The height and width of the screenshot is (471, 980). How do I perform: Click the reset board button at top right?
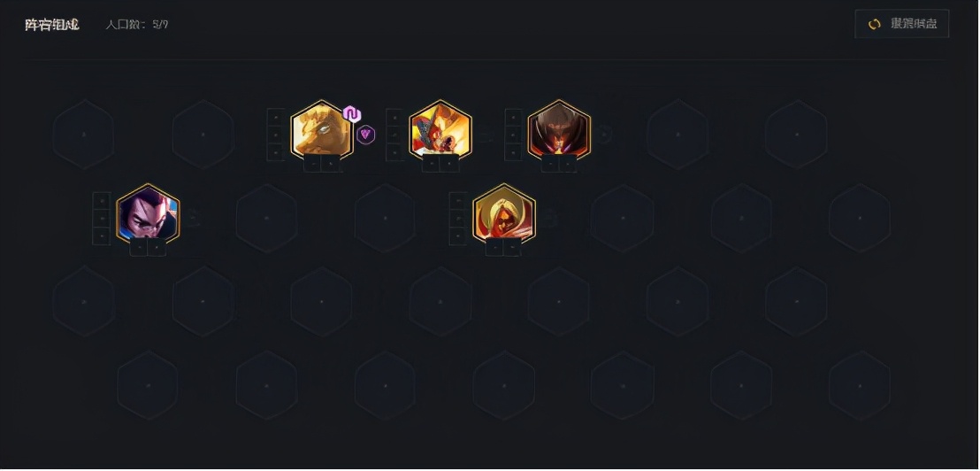tap(902, 24)
